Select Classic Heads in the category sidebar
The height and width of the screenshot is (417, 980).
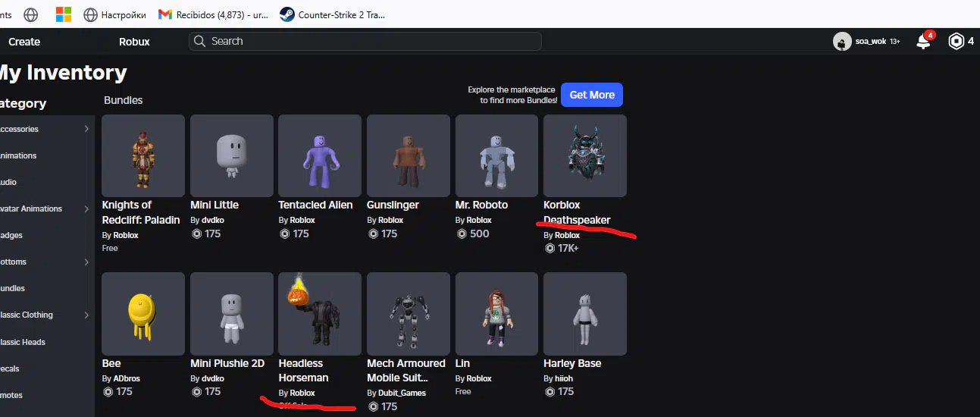[23, 342]
